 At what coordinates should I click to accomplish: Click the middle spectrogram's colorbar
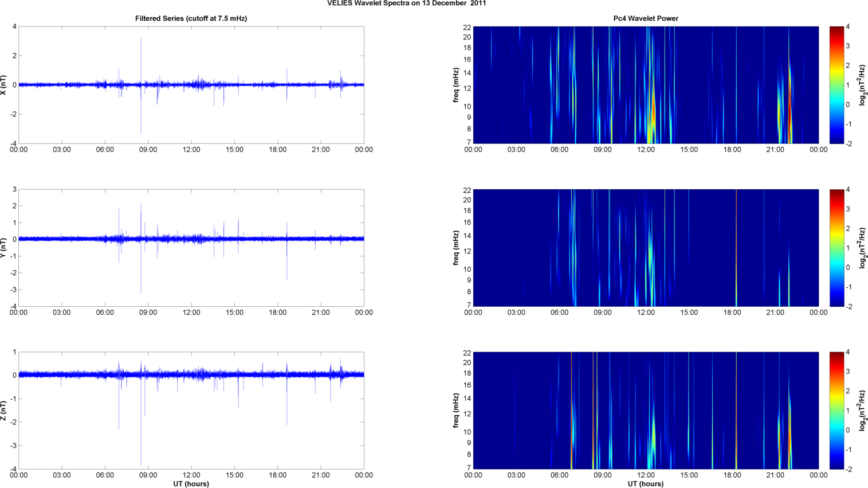pyautogui.click(x=836, y=248)
